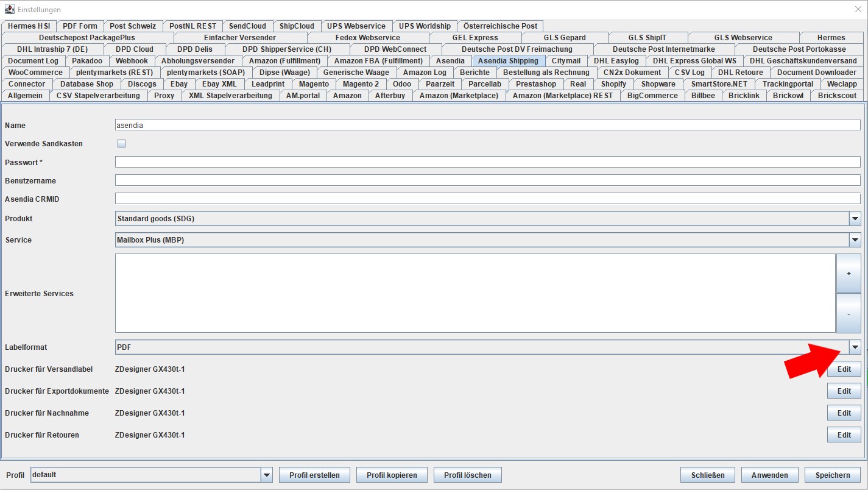Select the PDF Form tab
Viewport: 868px width, 490px height.
click(80, 26)
